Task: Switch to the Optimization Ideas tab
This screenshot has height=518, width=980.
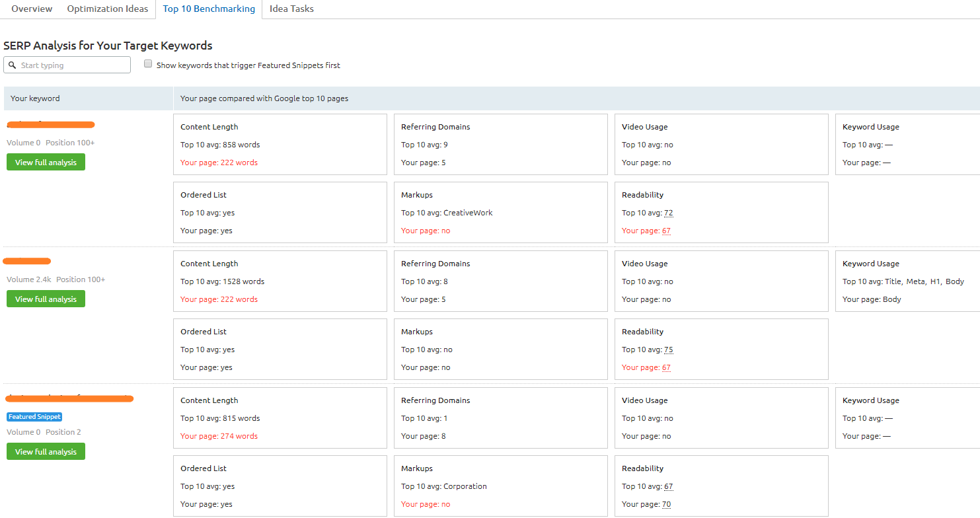Action: (108, 9)
